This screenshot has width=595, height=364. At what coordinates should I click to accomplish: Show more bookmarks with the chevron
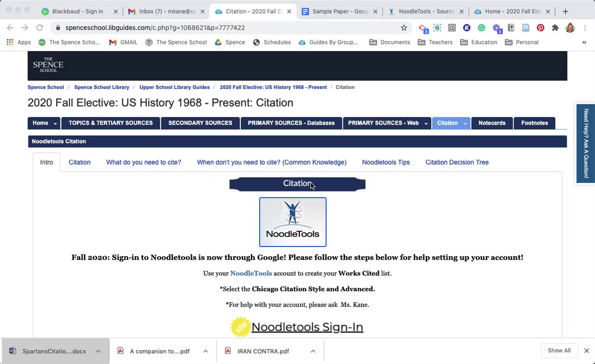click(x=584, y=42)
